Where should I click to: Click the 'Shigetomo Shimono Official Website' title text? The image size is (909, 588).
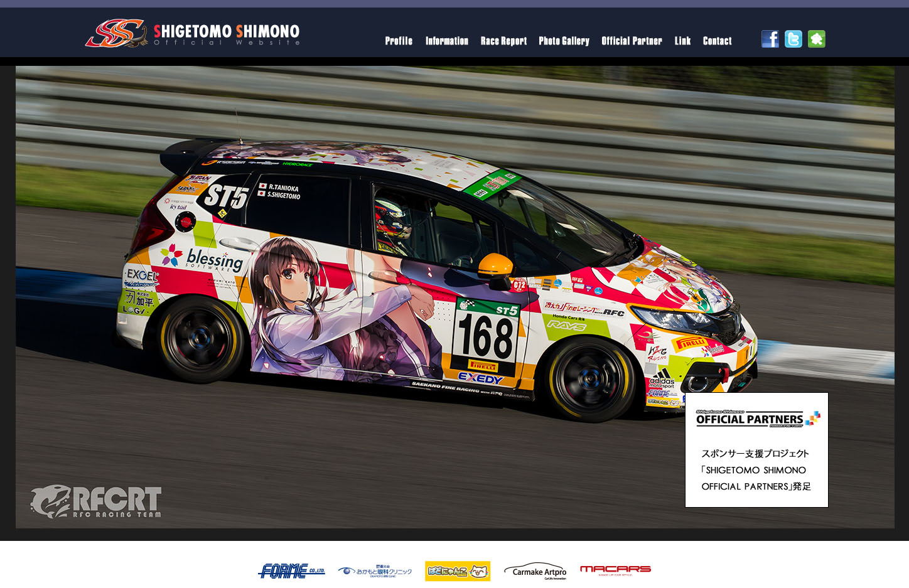click(227, 35)
